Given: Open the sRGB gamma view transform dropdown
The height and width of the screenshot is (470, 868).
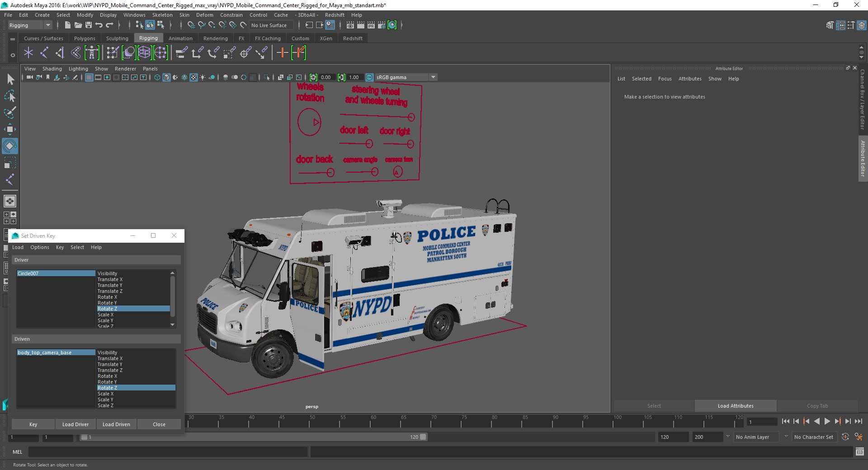Looking at the screenshot, I should (x=406, y=77).
